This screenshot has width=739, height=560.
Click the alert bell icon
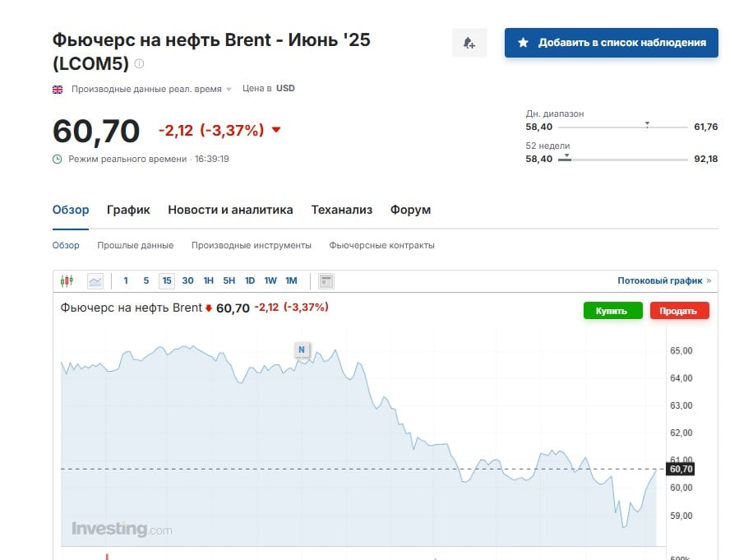tap(469, 43)
